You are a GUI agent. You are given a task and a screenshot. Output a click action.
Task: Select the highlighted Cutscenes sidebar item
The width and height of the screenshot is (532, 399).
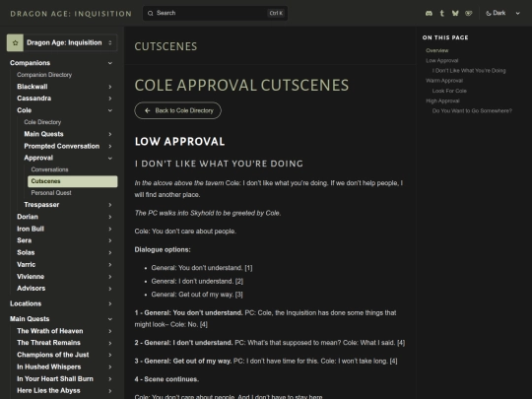click(73, 181)
